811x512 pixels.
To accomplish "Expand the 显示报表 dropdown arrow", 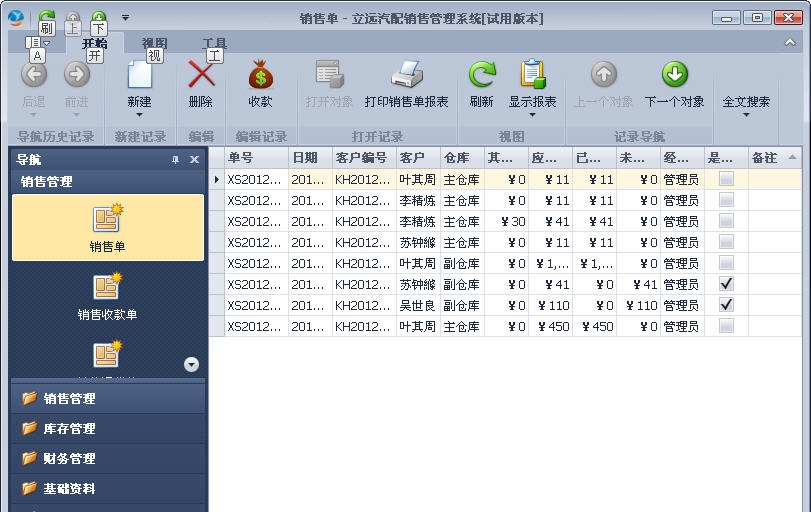I will click(x=532, y=115).
